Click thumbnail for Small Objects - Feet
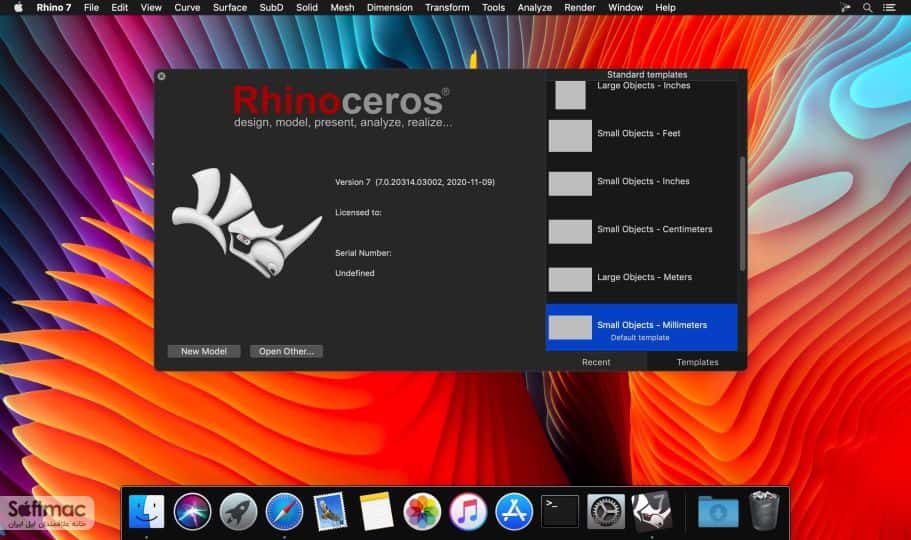Screen dimensions: 911x540 [570, 135]
